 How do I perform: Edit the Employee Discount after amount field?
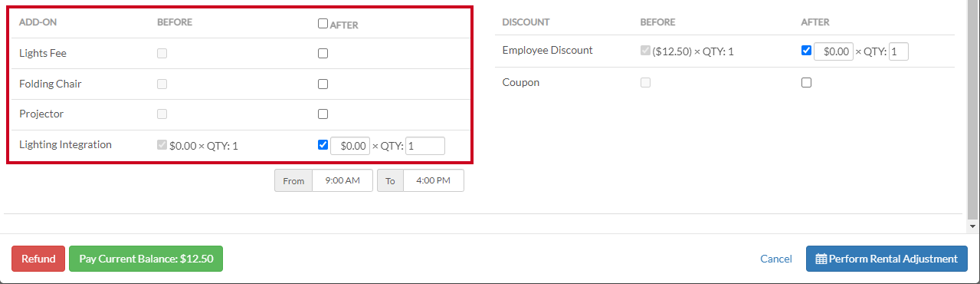point(833,51)
